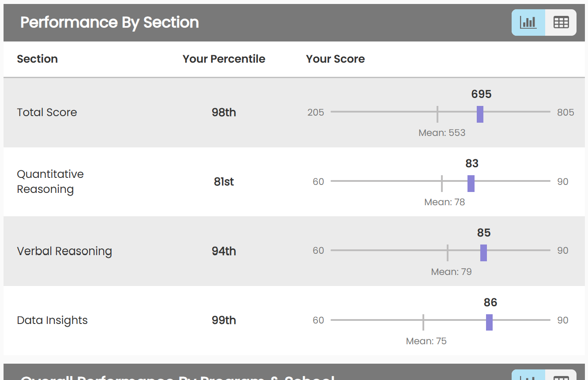Image resolution: width=588 pixels, height=380 pixels.
Task: Switch to table view in Performance By Section
Action: coord(561,23)
